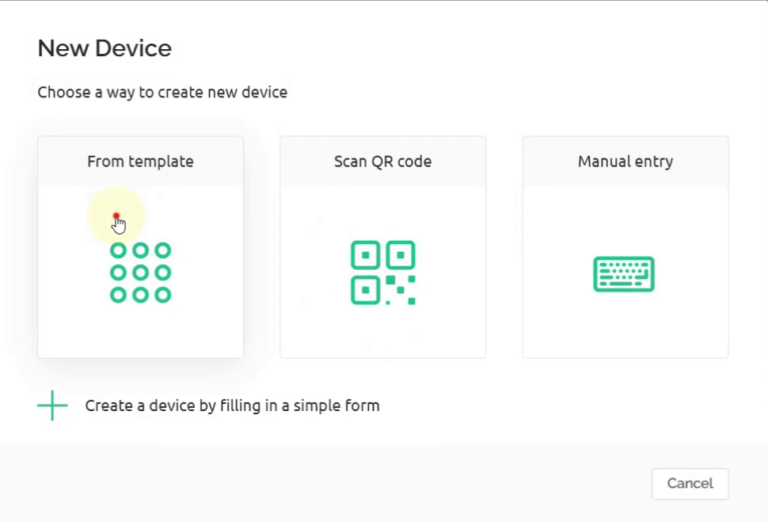Image resolution: width=768 pixels, height=522 pixels.
Task: Click "Choose a way to create new device" text
Action: 162,92
